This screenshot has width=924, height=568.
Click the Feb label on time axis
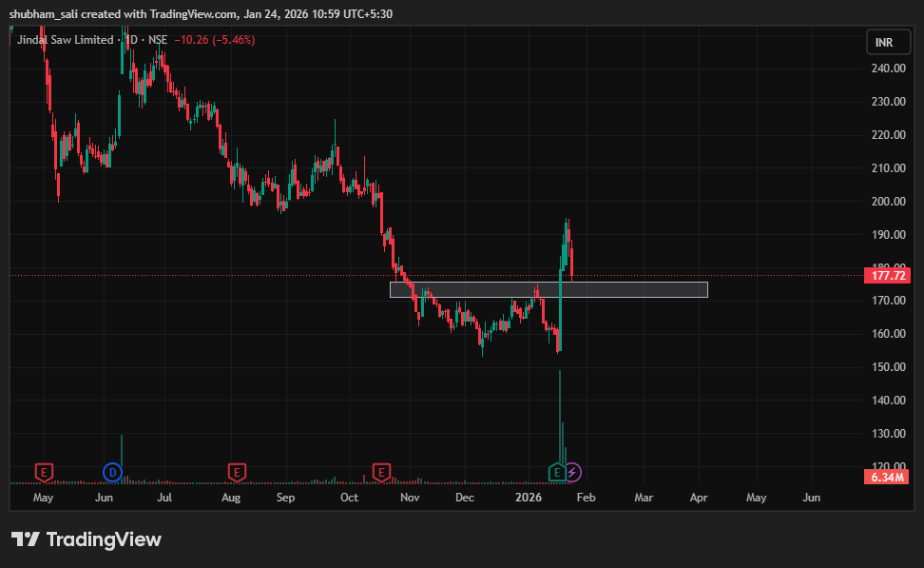click(586, 498)
